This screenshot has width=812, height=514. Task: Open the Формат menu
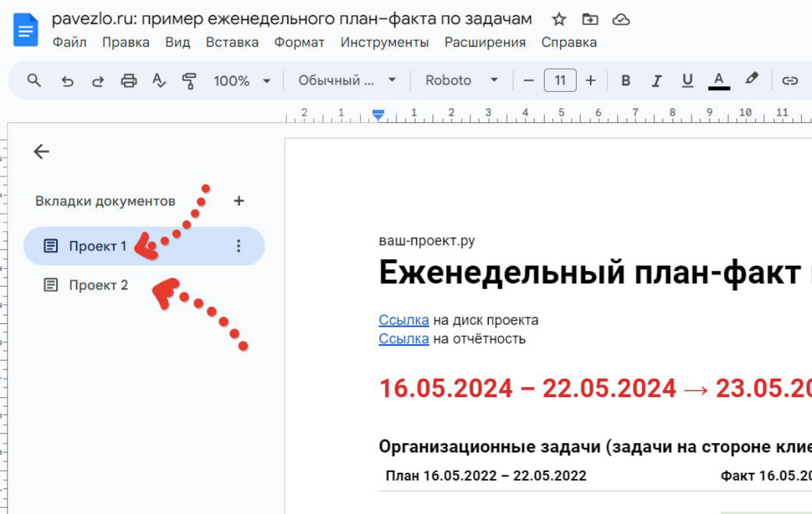(x=299, y=42)
